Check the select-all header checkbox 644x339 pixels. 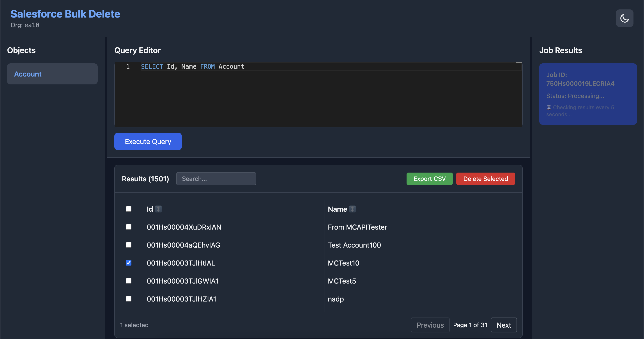(129, 209)
